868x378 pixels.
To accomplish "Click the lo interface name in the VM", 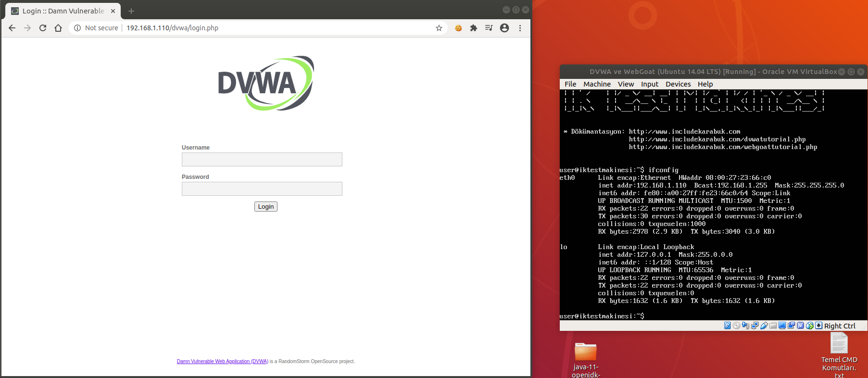I will [564, 247].
